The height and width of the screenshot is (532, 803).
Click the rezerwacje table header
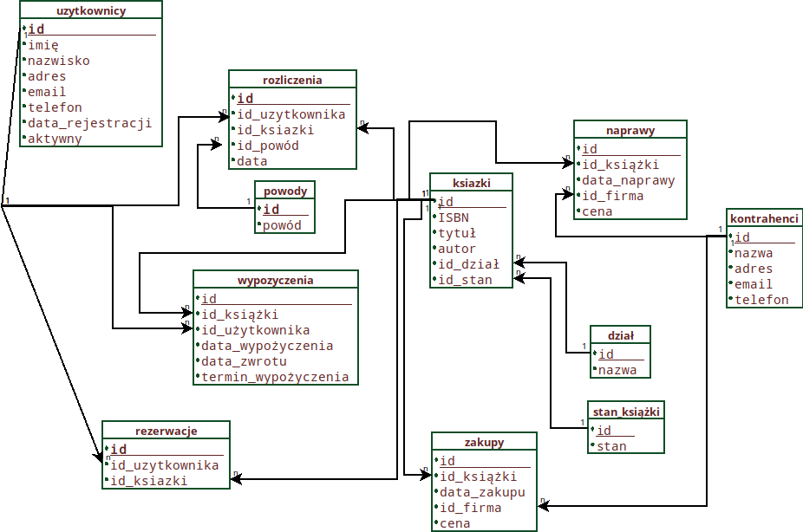tap(166, 431)
